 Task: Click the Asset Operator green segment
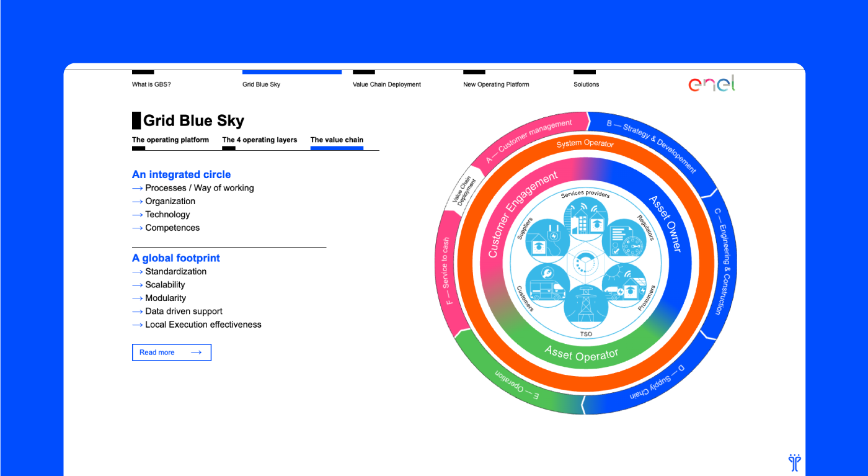582,354
